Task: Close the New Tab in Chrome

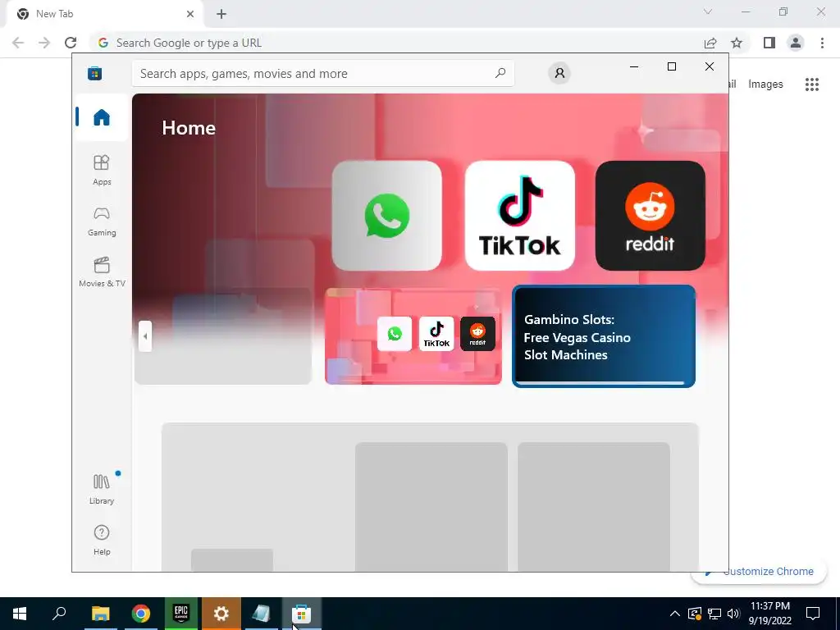Action: tap(190, 14)
